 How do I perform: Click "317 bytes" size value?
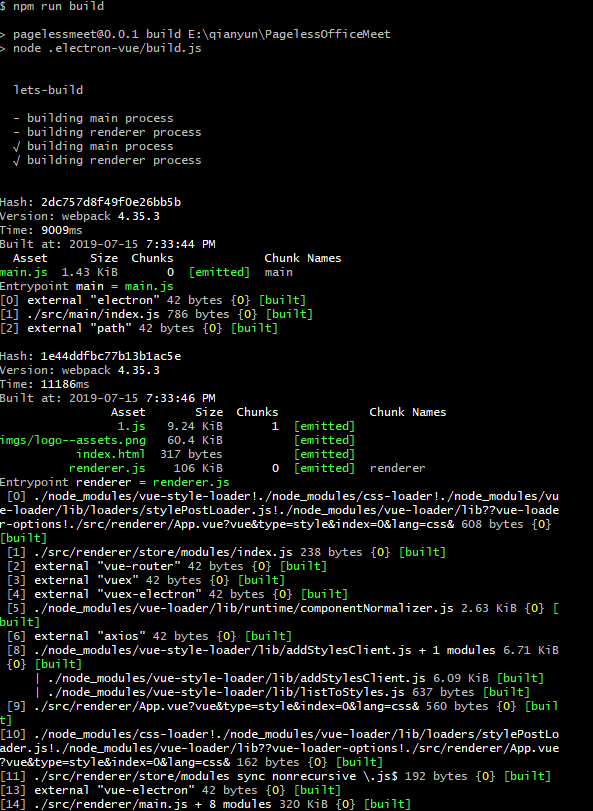pyautogui.click(x=191, y=454)
